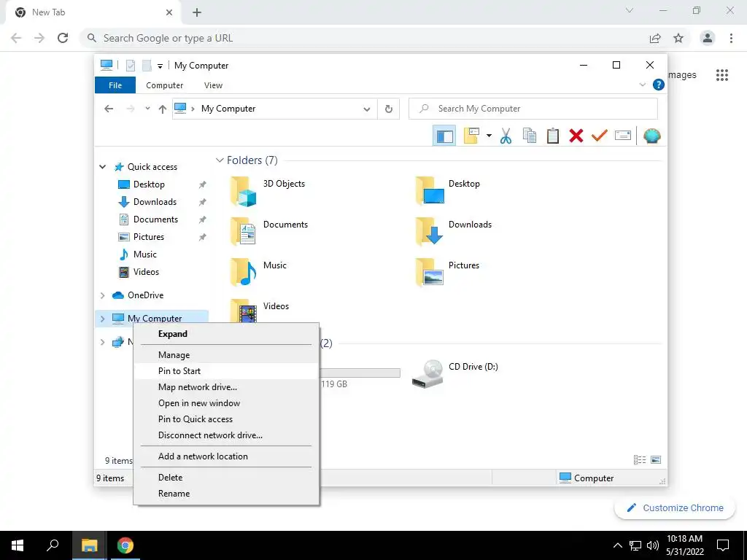
Task: Choose Pin to Start
Action: [226, 371]
